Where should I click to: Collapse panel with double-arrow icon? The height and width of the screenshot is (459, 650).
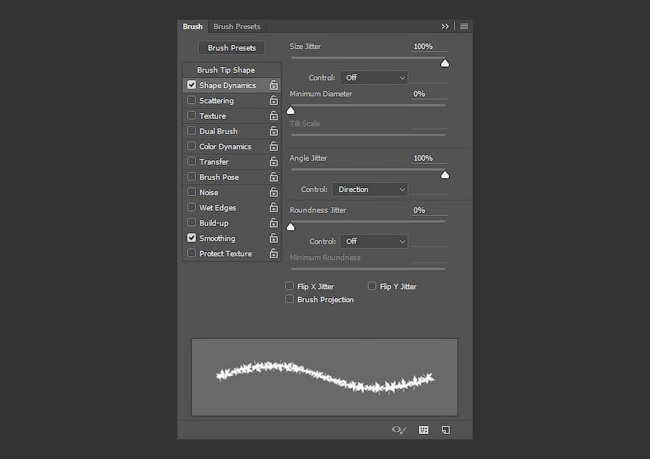pos(445,27)
